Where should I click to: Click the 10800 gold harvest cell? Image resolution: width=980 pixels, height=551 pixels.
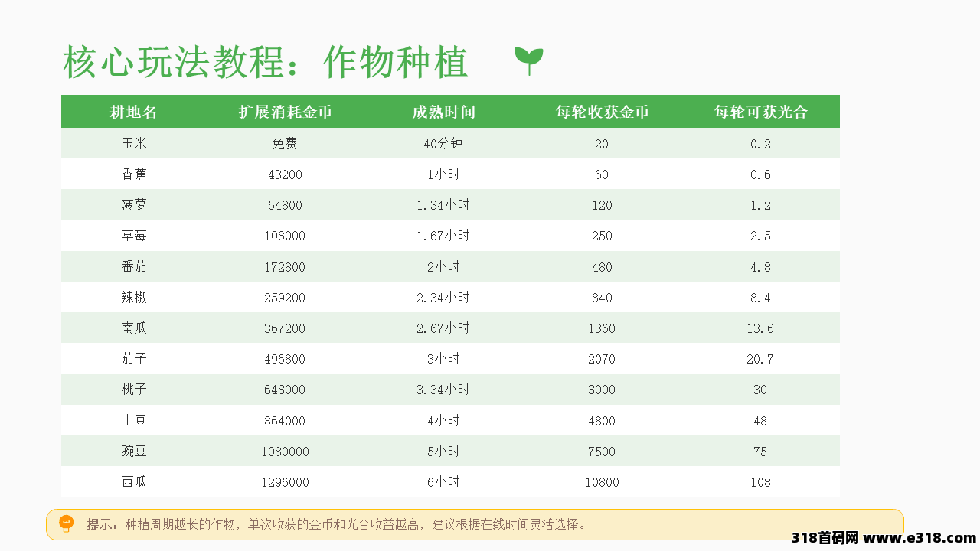tap(602, 482)
